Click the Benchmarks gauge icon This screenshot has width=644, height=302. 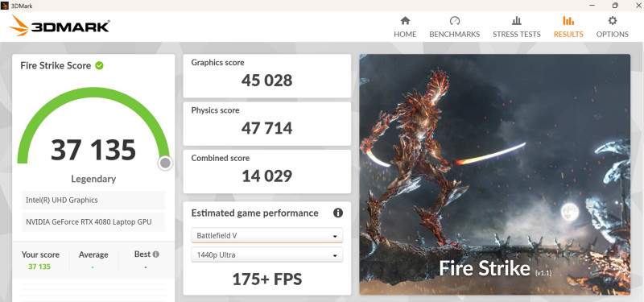point(454,21)
